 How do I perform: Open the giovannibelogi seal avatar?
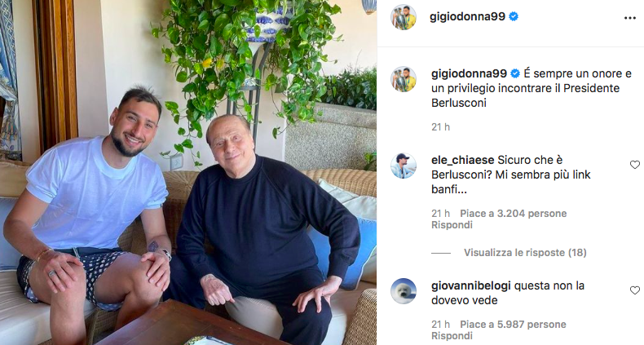404,291
